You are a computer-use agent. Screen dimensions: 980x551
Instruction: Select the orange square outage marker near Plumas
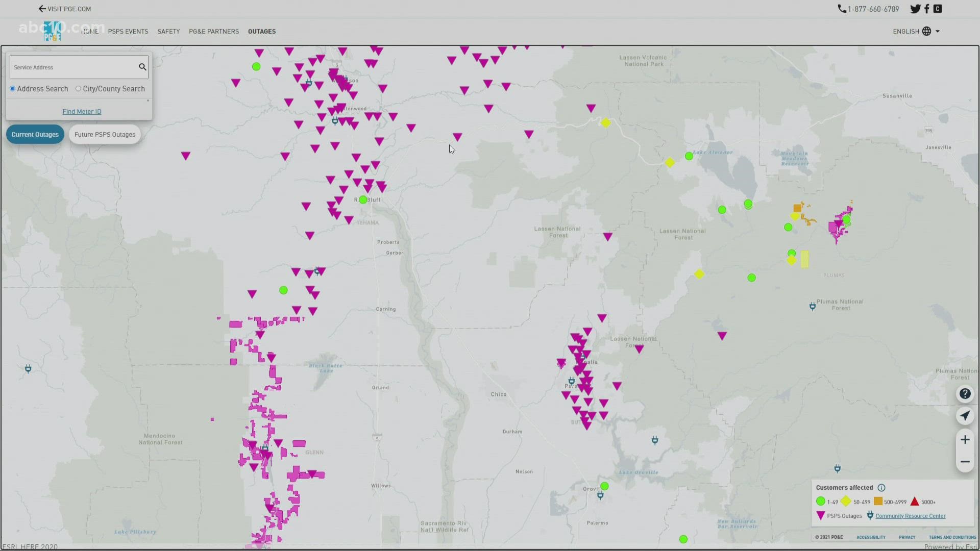(x=797, y=208)
